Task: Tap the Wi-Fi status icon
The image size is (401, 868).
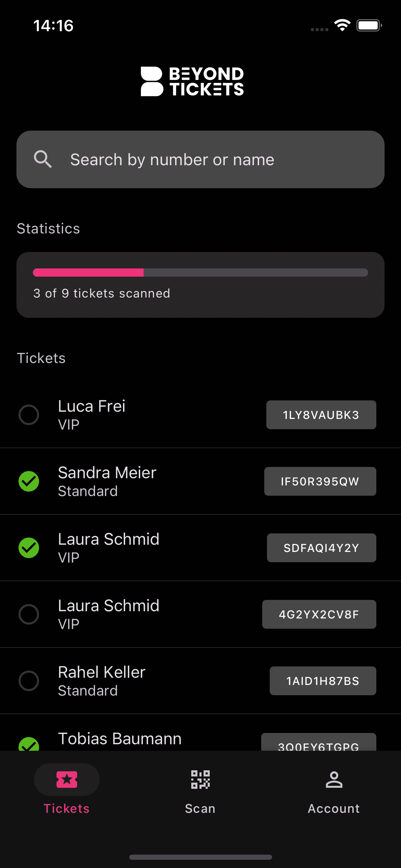Action: 342,25
